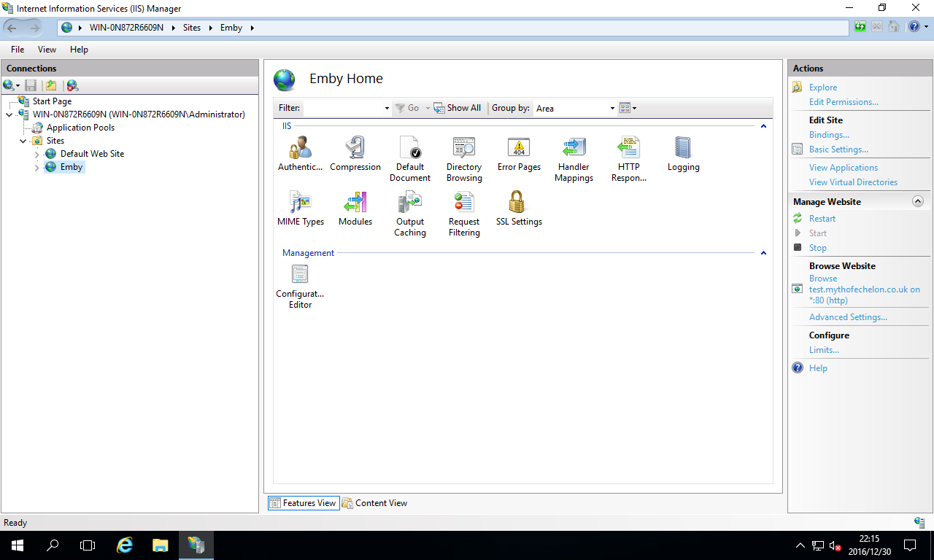The width and height of the screenshot is (934, 560).
Task: Collapse the WIN-0N872R6609N server node
Action: point(9,114)
